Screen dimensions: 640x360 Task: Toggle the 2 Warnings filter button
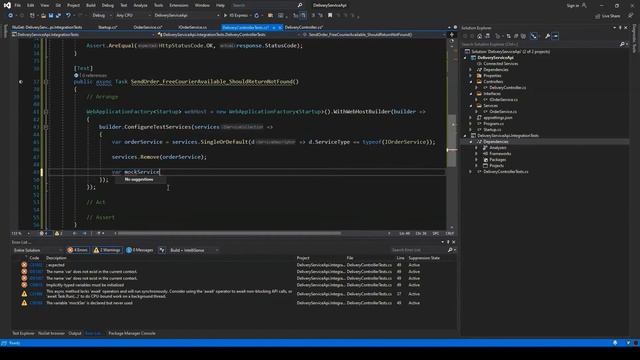coord(107,250)
